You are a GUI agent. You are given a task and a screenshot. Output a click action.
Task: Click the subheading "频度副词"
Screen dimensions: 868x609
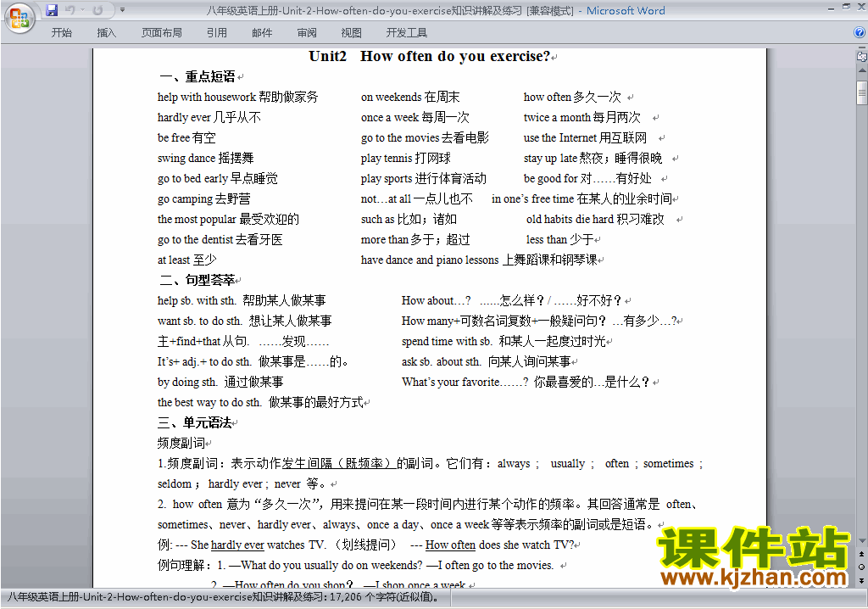[181, 443]
